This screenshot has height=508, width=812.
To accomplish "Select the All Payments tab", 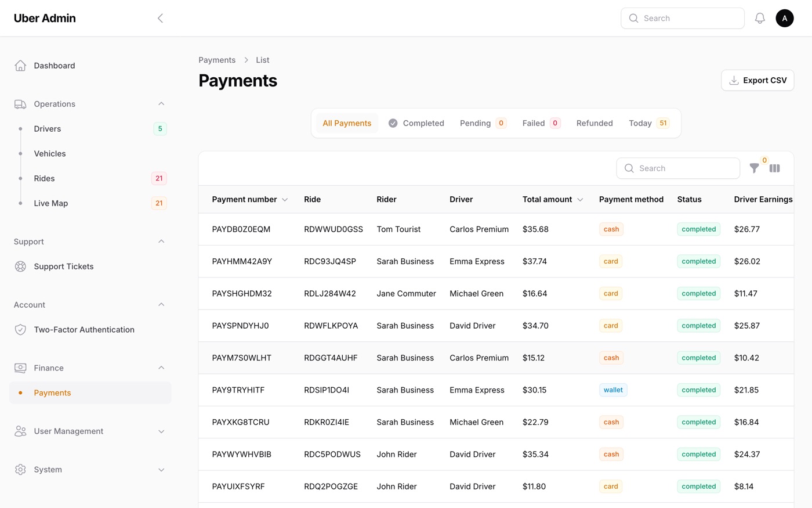I will coord(347,123).
